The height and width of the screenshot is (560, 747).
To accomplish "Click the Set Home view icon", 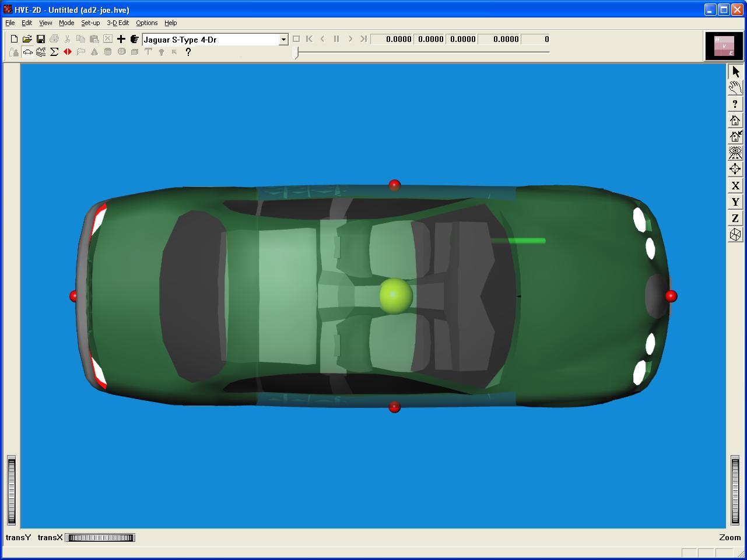I will [x=735, y=137].
